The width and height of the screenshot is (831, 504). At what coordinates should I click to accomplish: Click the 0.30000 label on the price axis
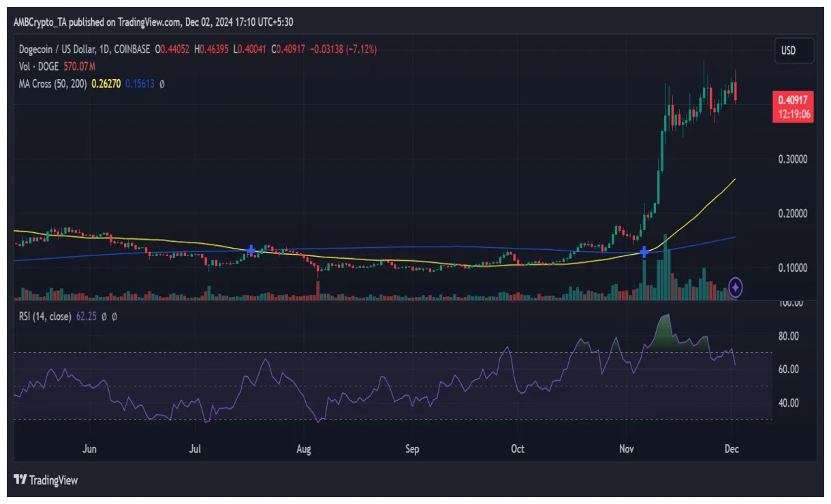coord(792,158)
